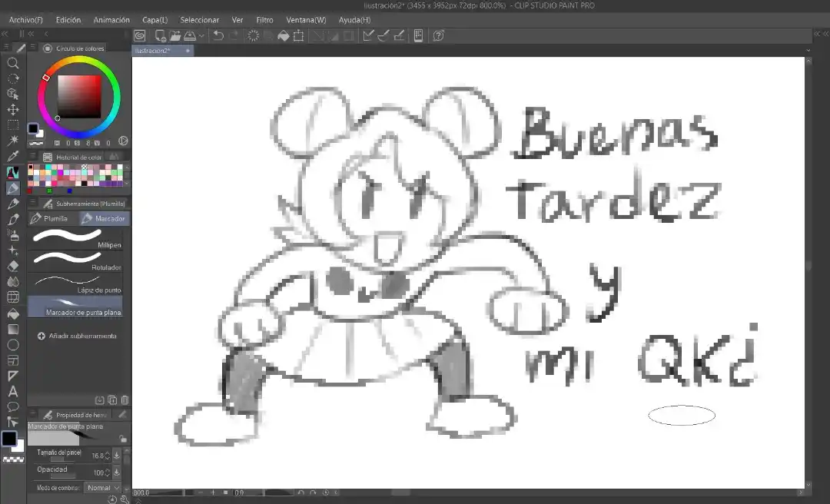
Task: Select the Decoration sparkle tool
Action: pyautogui.click(x=13, y=250)
